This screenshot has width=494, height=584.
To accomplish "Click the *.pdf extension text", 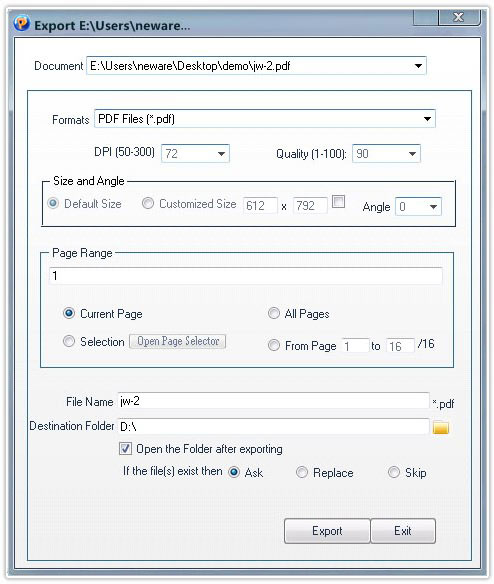I will click(x=443, y=403).
